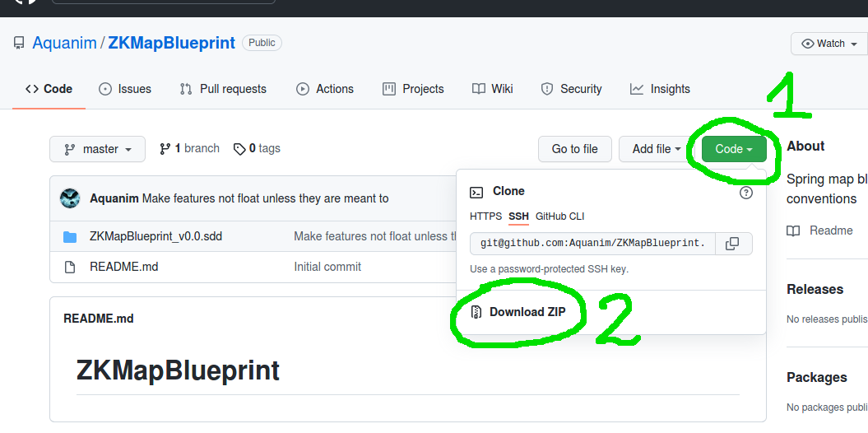Click the zip file icon beside Download ZIP
Image resolution: width=868 pixels, height=433 pixels.
(476, 312)
